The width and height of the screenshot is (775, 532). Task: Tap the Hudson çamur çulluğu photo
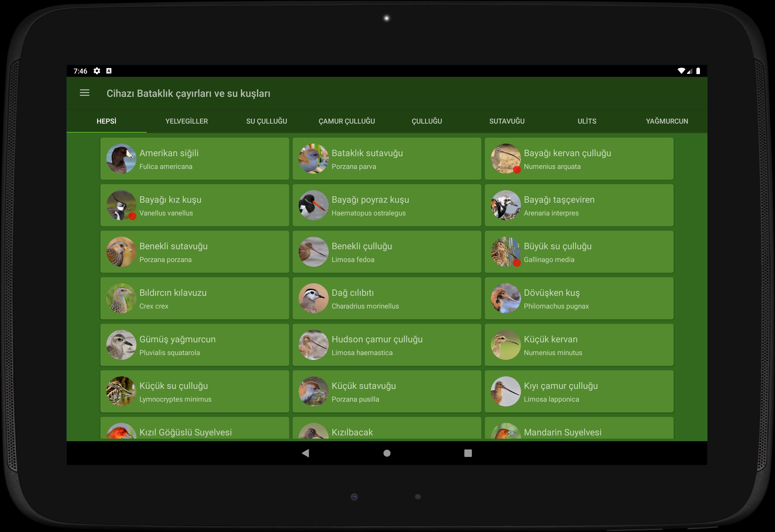point(313,345)
